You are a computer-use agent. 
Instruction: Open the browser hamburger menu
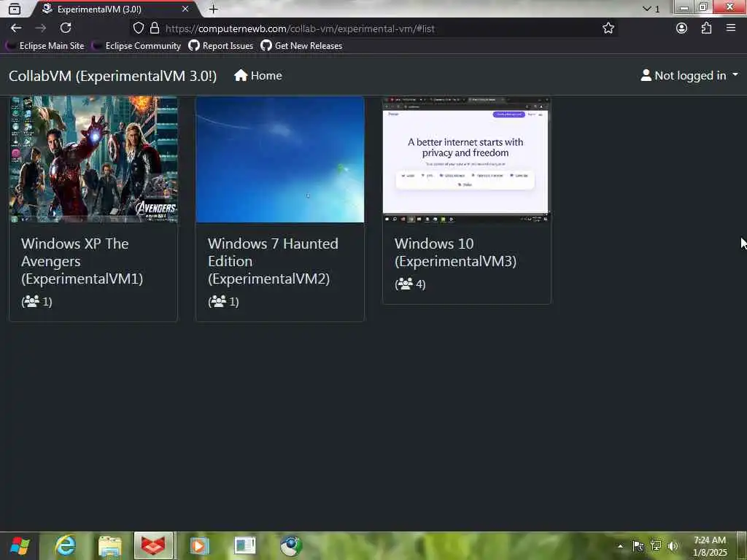pos(731,28)
